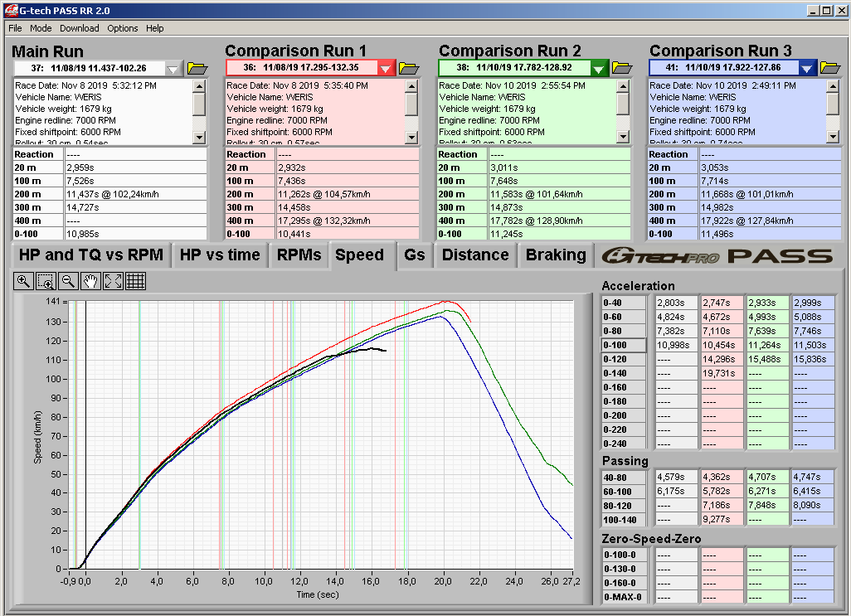Screen dimensions: 851x616
Task: Select the zoom-to-rectangle selection tool
Action: pos(46,281)
